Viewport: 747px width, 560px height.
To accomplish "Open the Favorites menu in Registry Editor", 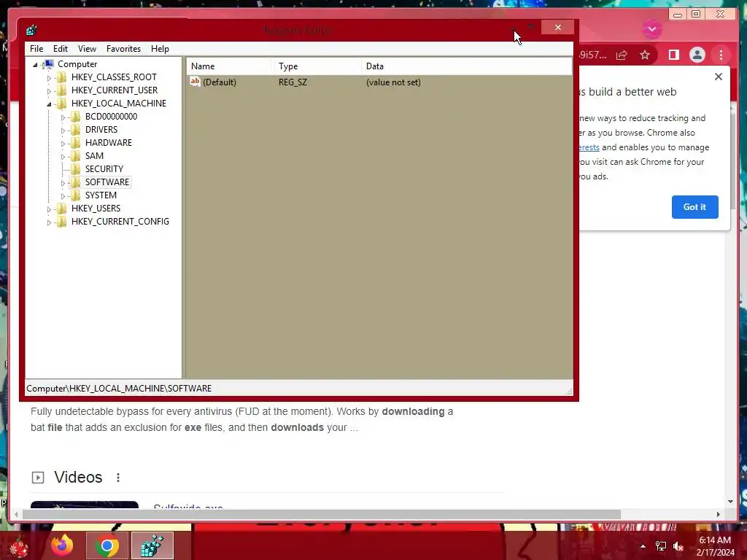I will tap(123, 49).
